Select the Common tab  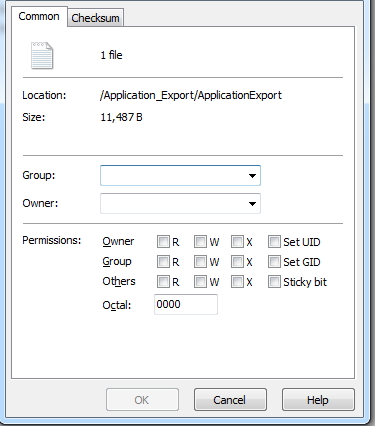(x=39, y=16)
